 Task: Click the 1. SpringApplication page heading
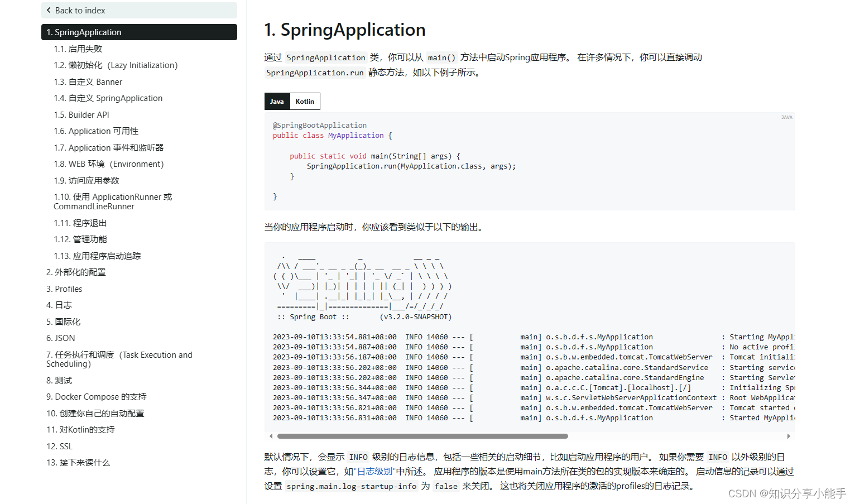pos(345,30)
